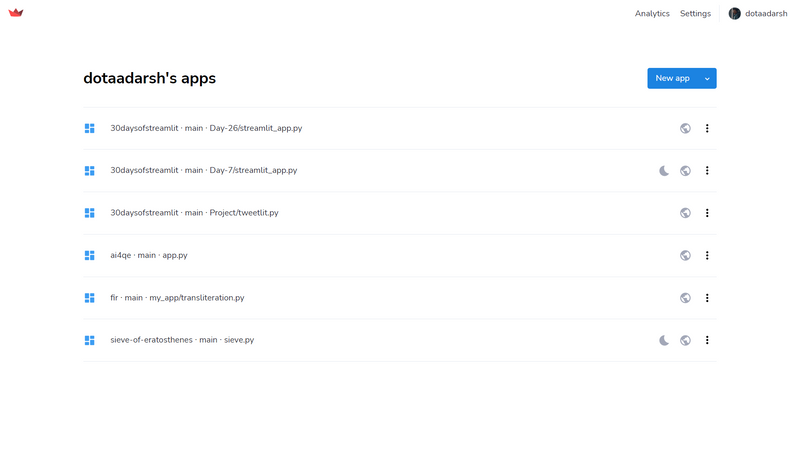
Task: Open the sieve-of-eratosthenes sieve.py app
Action: click(x=182, y=340)
